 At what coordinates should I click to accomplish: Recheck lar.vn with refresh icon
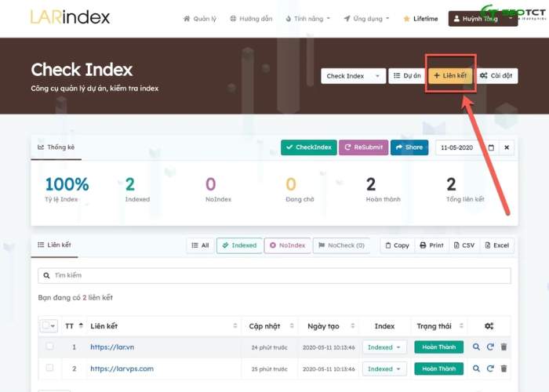click(x=490, y=347)
